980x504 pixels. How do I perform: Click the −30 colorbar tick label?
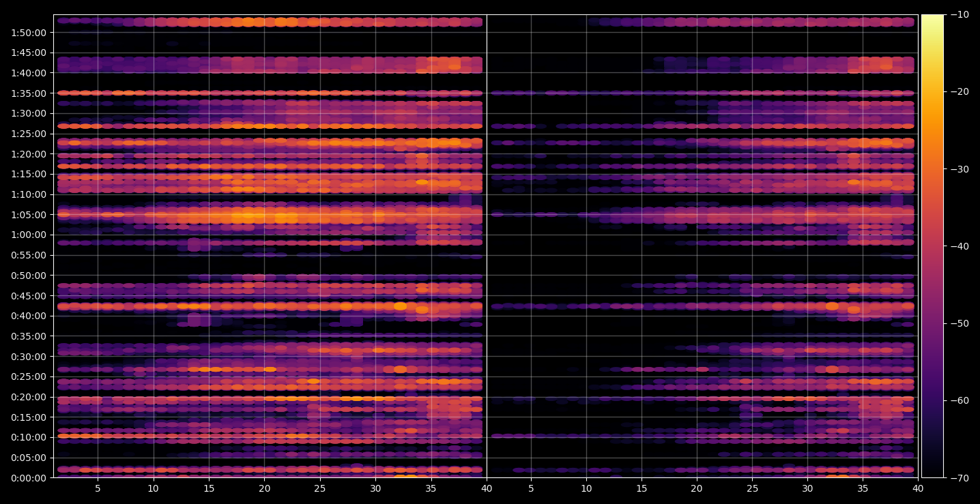pyautogui.click(x=959, y=169)
